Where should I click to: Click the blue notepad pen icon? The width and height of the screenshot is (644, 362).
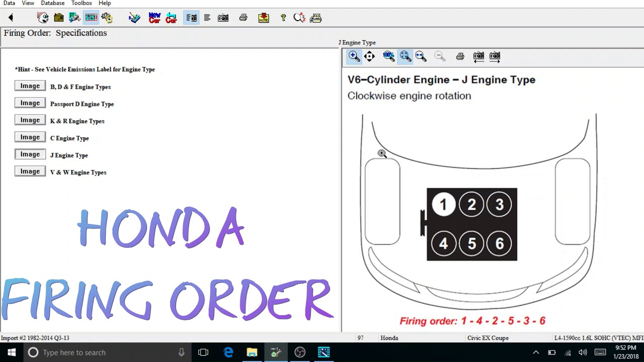click(x=134, y=18)
